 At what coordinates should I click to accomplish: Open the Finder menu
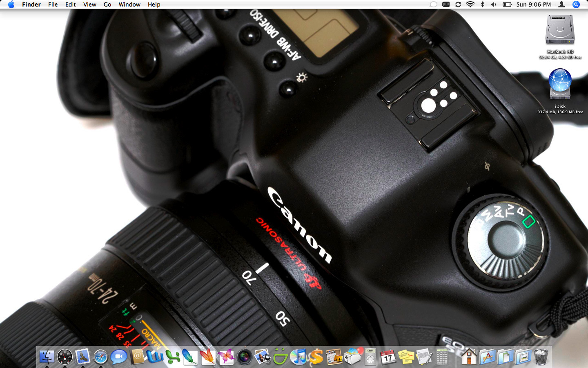[31, 4]
